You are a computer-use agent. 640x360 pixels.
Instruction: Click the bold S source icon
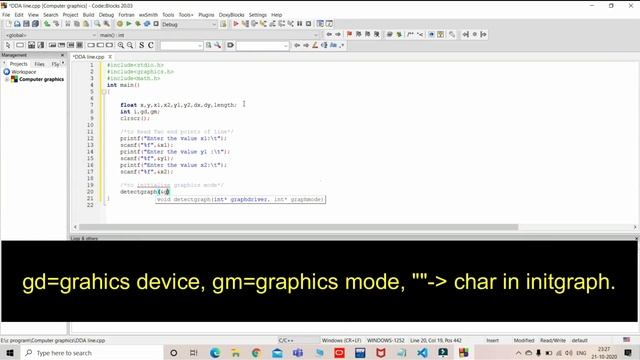coord(142,45)
